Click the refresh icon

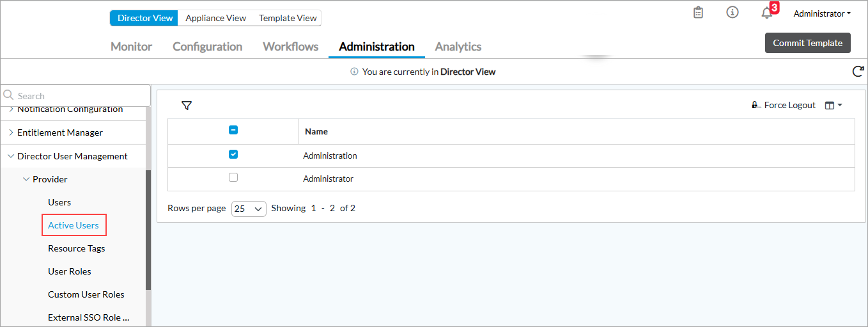click(x=858, y=72)
